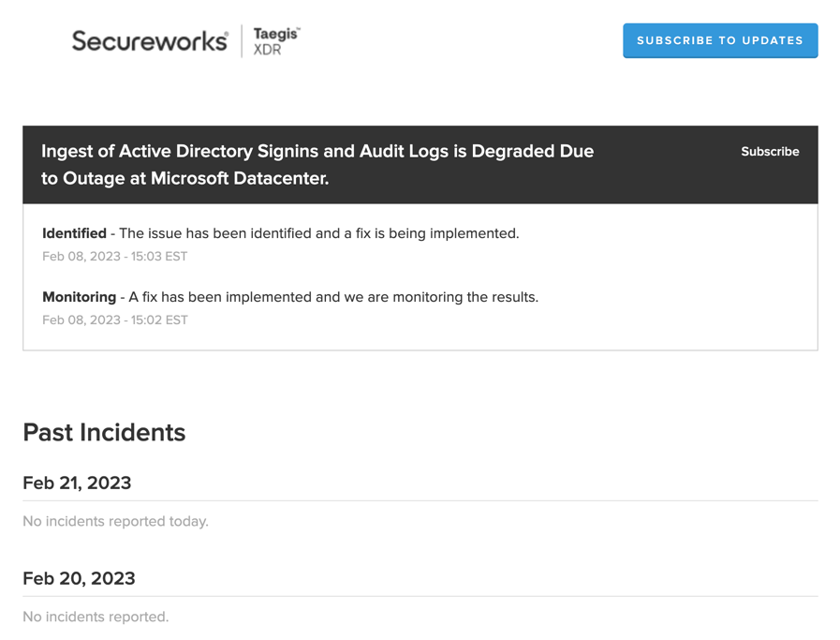Click 'No incidents reported today.' text
Viewport: 840px width, 640px height.
point(116,522)
